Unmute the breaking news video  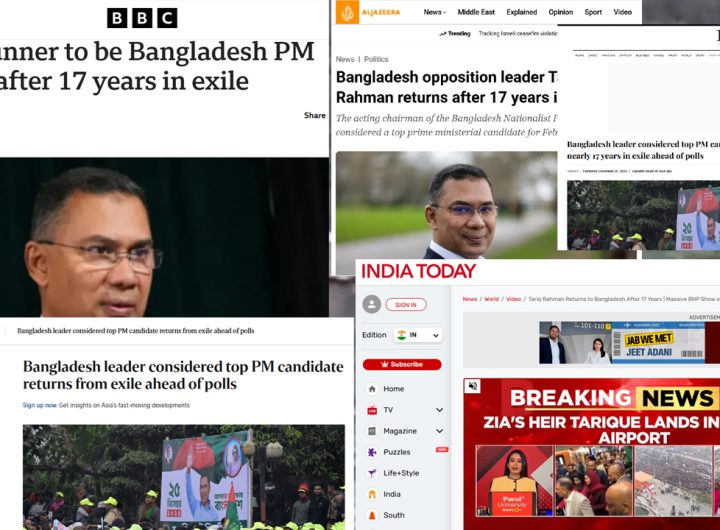pyautogui.click(x=472, y=386)
